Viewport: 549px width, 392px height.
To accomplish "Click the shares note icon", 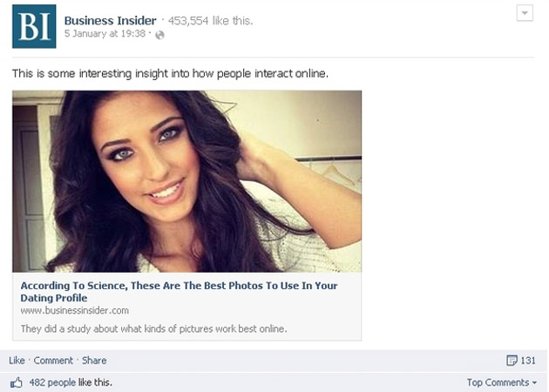I will pyautogui.click(x=512, y=360).
